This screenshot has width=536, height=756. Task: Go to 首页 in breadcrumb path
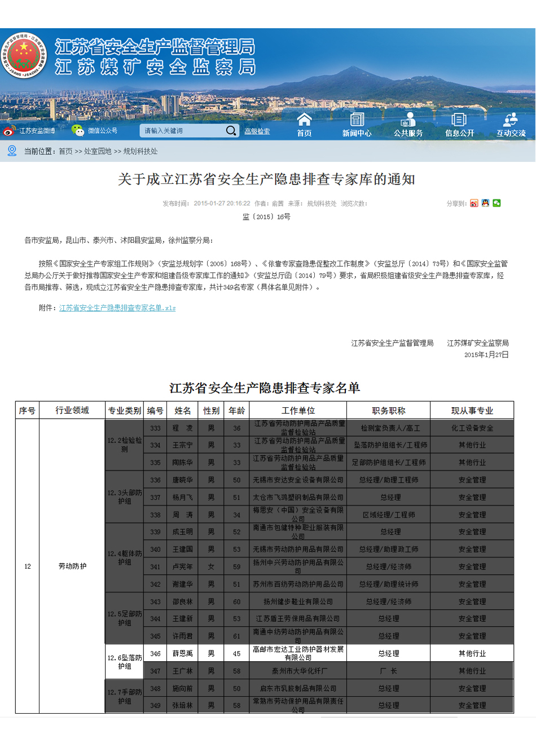[65, 151]
